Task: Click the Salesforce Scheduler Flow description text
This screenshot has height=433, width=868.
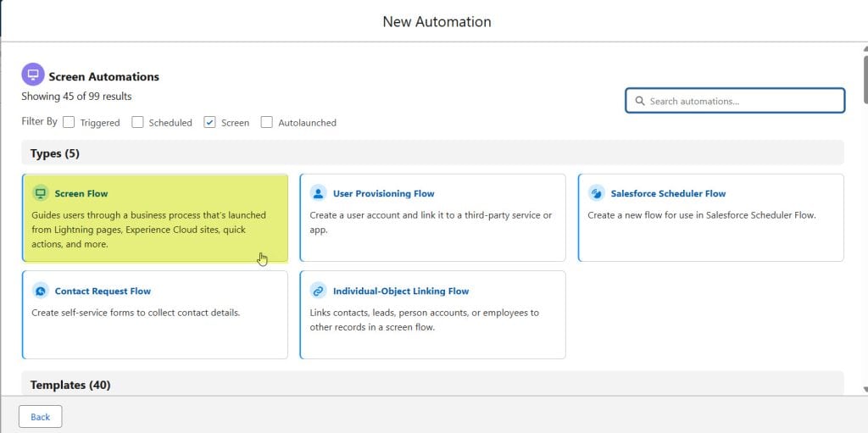Action: coord(702,215)
